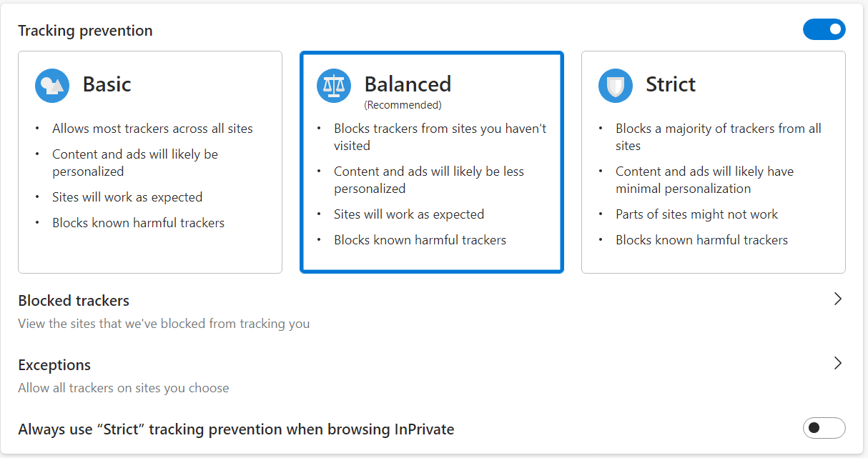Click the shield icon beside Strict heading
Image resolution: width=868 pixels, height=458 pixels.
click(x=616, y=84)
